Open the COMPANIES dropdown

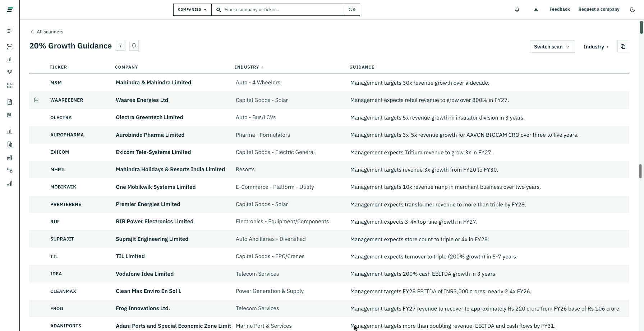pyautogui.click(x=192, y=10)
